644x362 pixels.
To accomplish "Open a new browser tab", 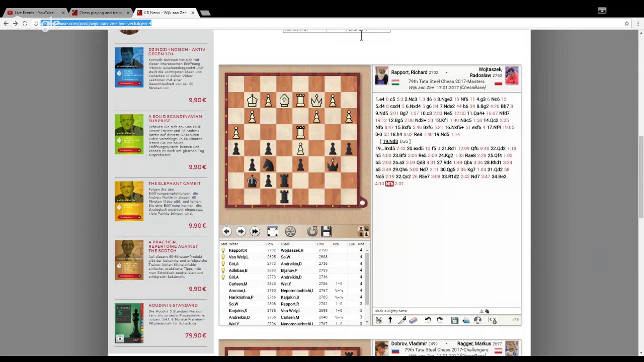I will pyautogui.click(x=205, y=13).
